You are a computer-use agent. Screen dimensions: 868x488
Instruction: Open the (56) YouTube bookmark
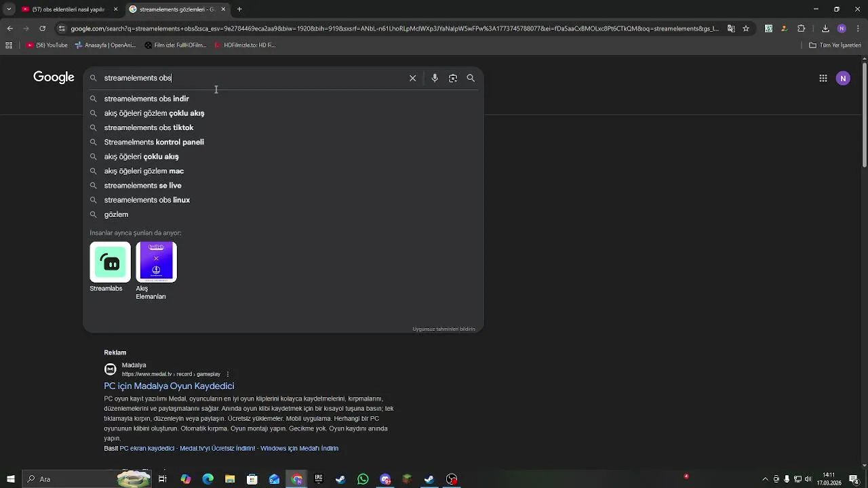[x=47, y=45]
